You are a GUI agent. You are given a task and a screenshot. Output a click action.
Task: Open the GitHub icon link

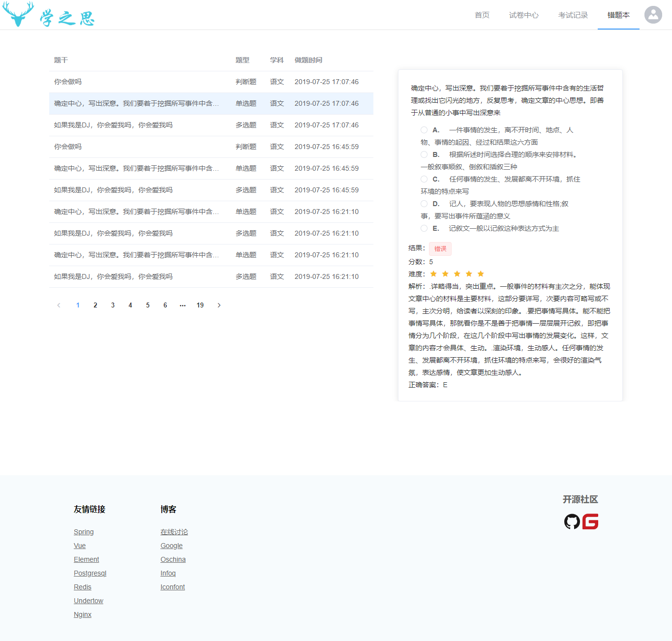(x=572, y=521)
